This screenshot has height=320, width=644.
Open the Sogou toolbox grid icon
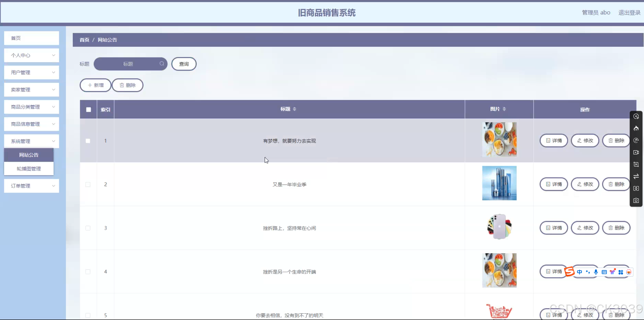pos(621,272)
